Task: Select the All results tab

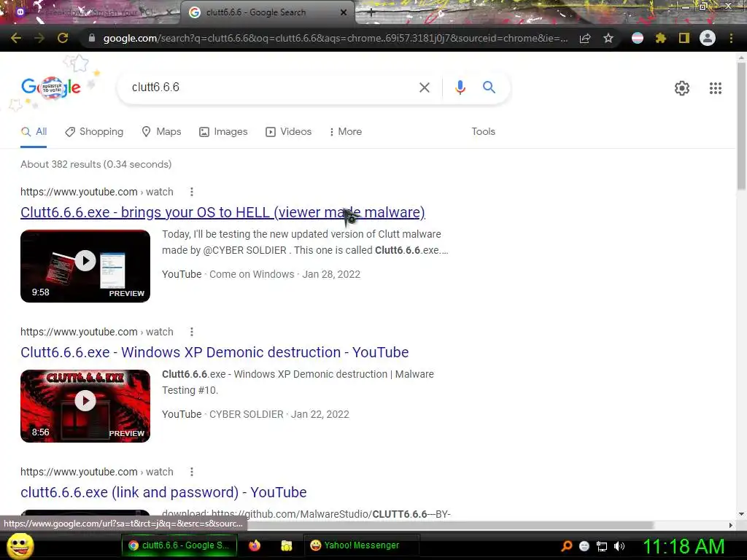Action: (34, 132)
